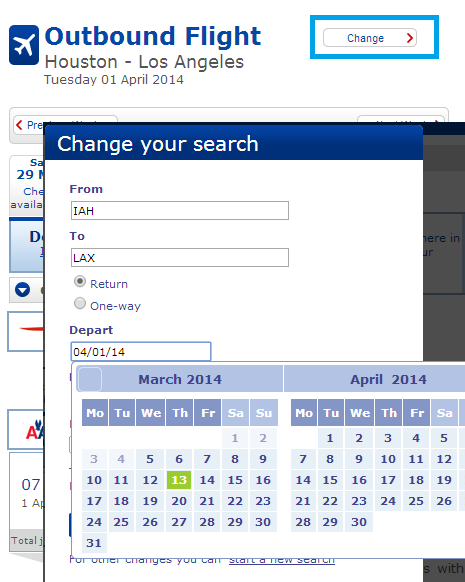Click the "Tuesday 01 April 2014" date text
This screenshot has height=582, width=465.
pyautogui.click(x=114, y=79)
